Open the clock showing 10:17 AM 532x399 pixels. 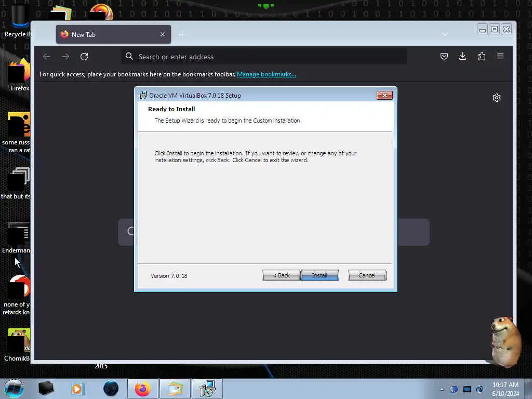pyautogui.click(x=506, y=389)
